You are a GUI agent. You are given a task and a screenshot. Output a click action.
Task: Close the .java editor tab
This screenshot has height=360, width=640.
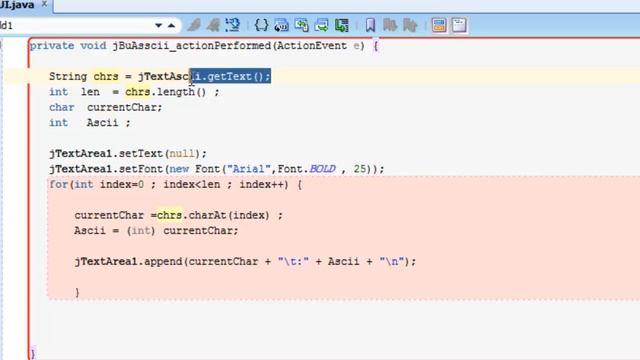44,4
